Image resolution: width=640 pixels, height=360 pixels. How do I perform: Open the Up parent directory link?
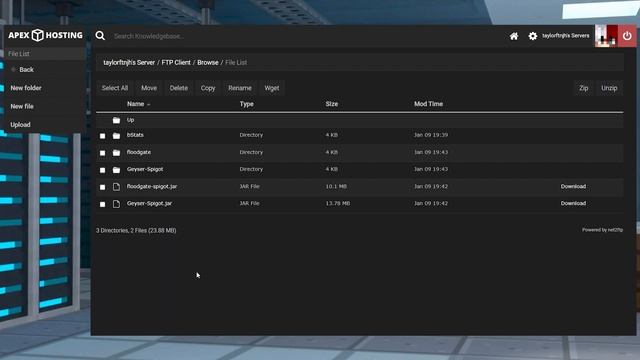point(130,120)
